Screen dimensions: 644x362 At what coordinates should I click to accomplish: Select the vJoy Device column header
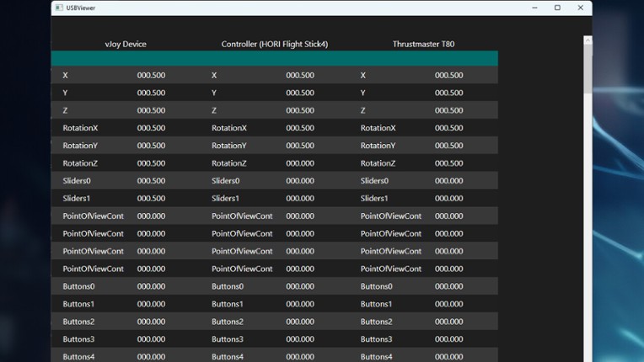click(126, 44)
